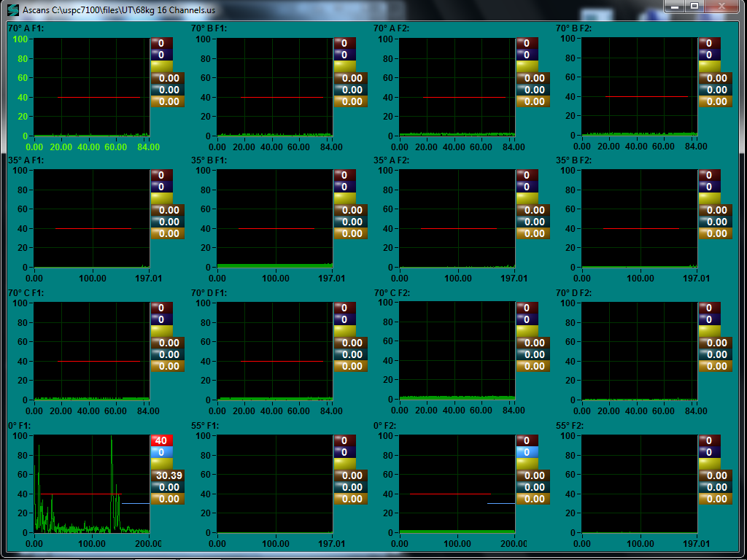Click the yellow swatch in 55° F2 panel
This screenshot has height=560, width=747.
click(x=709, y=463)
